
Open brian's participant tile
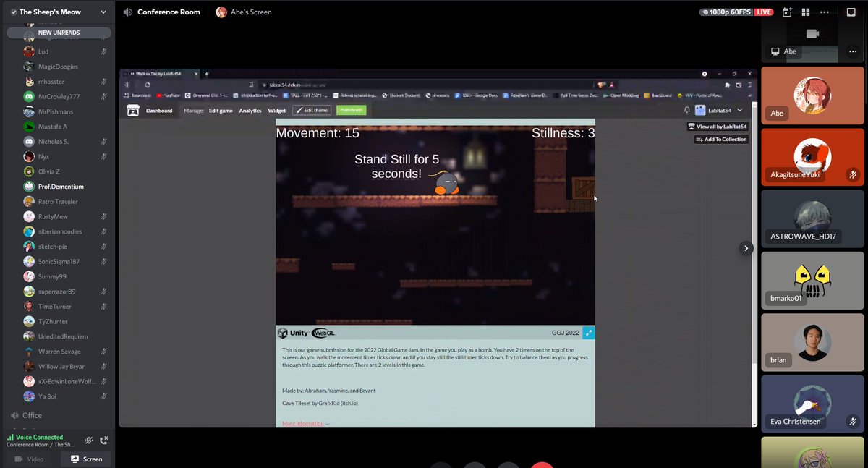click(x=812, y=342)
